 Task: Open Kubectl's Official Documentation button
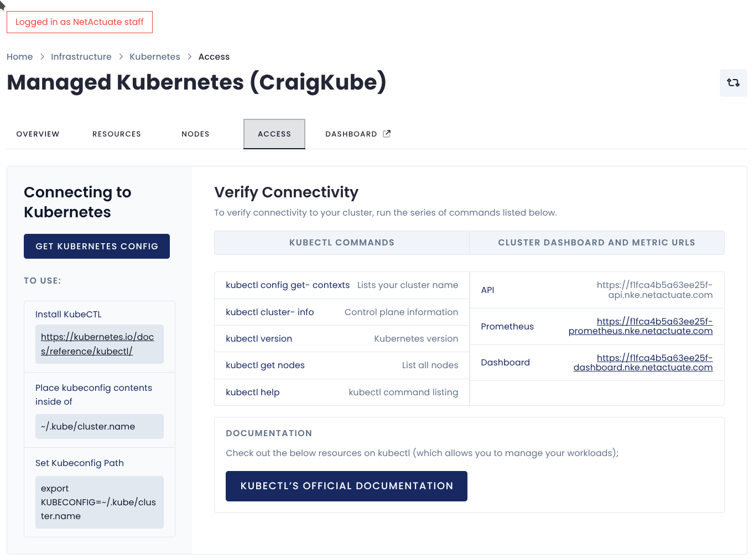tap(346, 486)
